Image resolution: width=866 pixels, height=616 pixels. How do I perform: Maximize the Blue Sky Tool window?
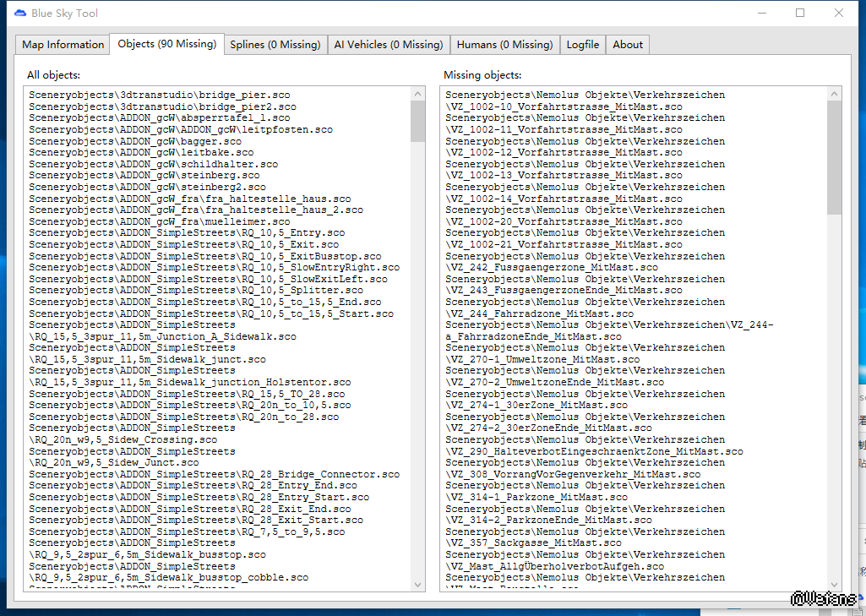800,13
